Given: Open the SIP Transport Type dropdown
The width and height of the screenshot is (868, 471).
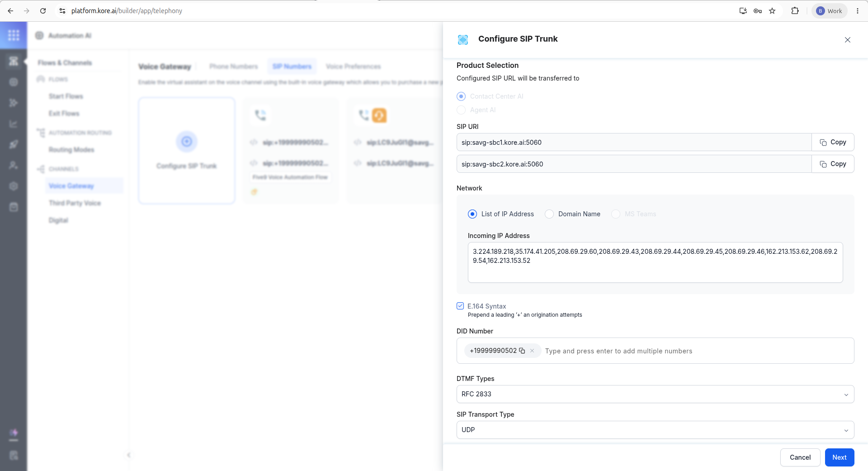Looking at the screenshot, I should [655, 430].
